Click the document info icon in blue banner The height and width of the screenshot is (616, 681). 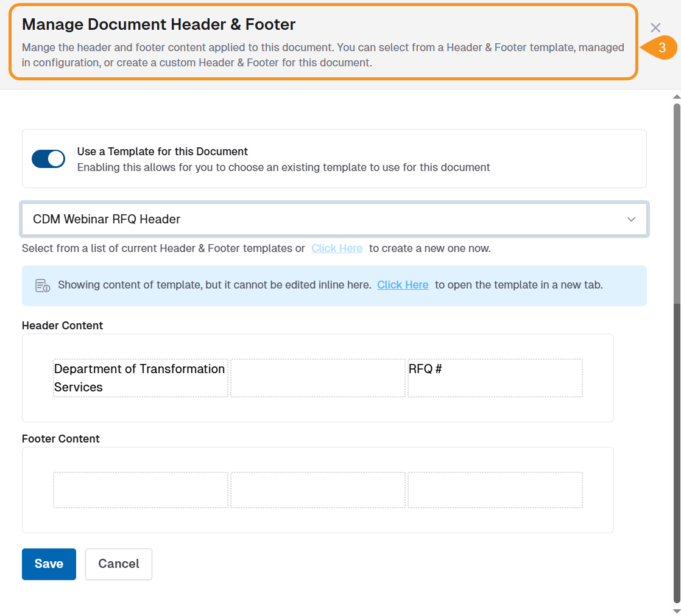(x=43, y=285)
